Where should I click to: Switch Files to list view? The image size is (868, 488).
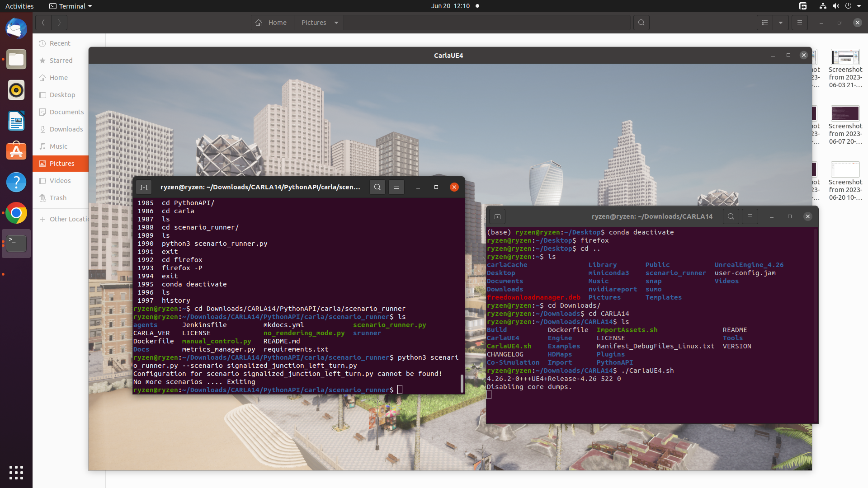765,22
